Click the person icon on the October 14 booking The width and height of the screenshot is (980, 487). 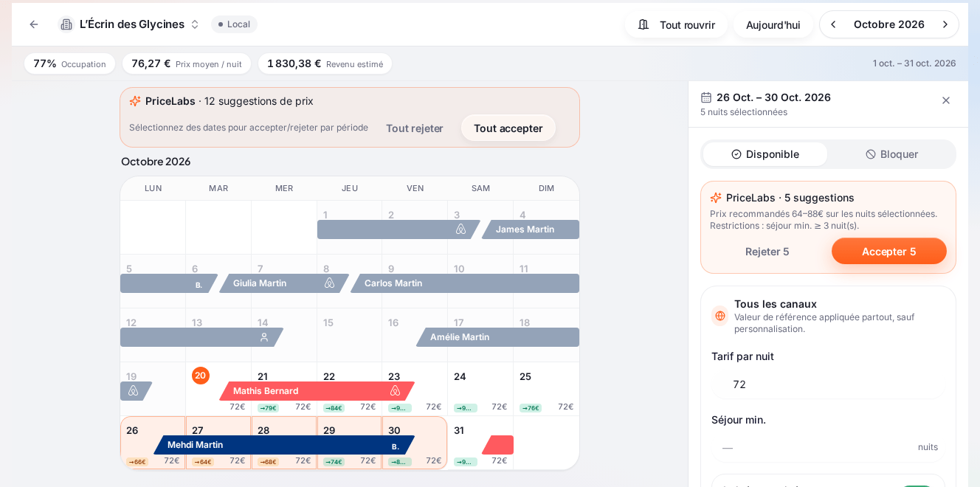[264, 337]
